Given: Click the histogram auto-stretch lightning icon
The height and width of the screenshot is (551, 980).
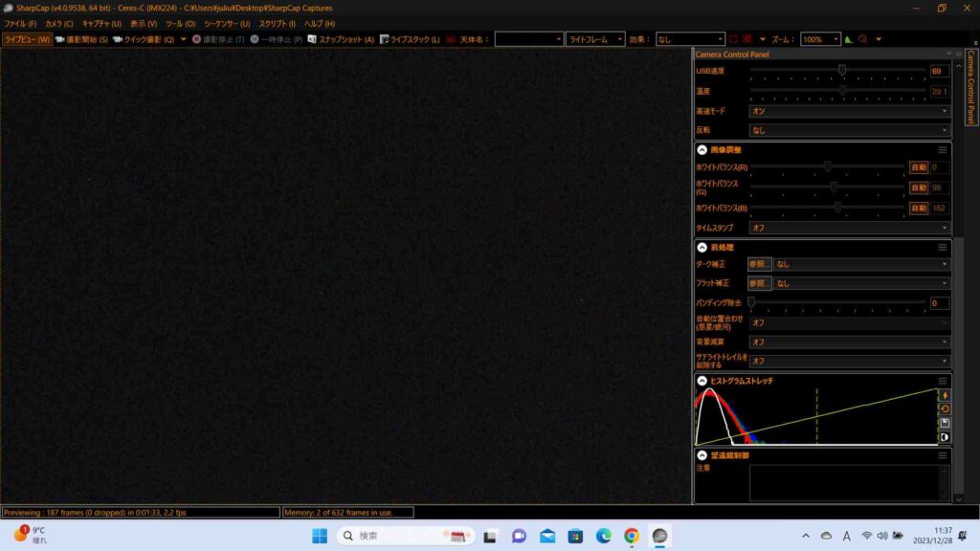Looking at the screenshot, I should coord(946,395).
